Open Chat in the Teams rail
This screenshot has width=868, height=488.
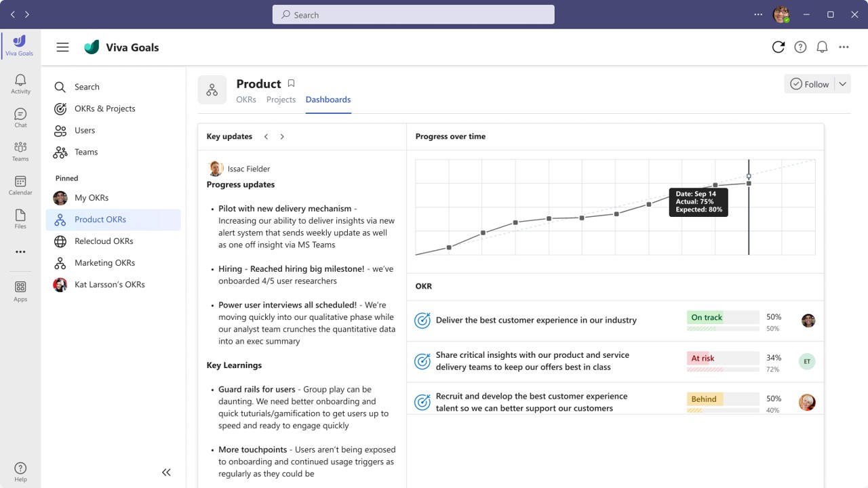tap(20, 118)
